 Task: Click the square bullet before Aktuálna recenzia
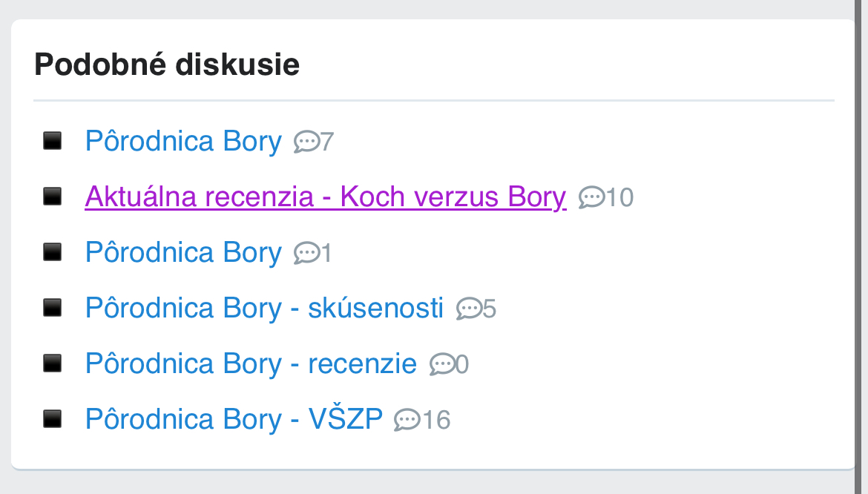pos(52,196)
